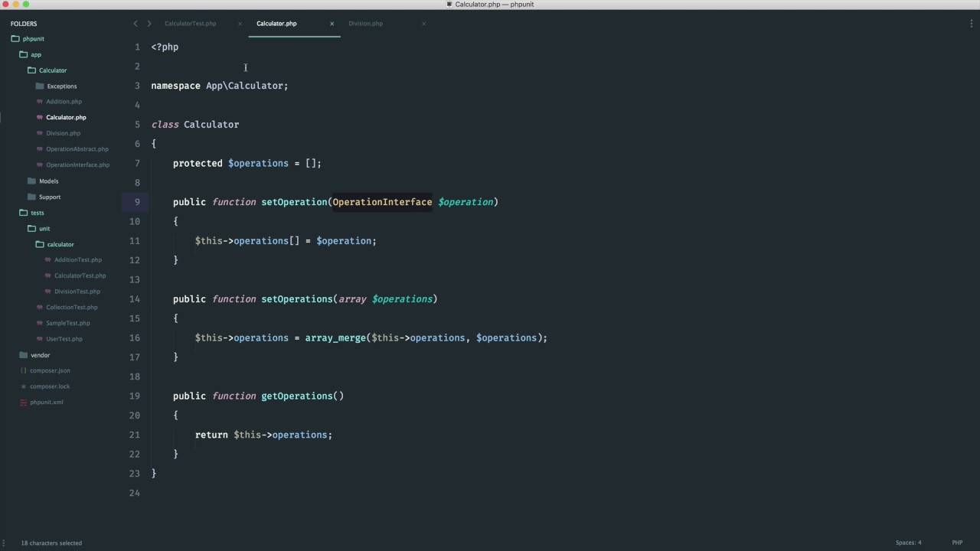Image resolution: width=980 pixels, height=551 pixels.
Task: Select the Calculator.php tab
Action: click(276, 24)
